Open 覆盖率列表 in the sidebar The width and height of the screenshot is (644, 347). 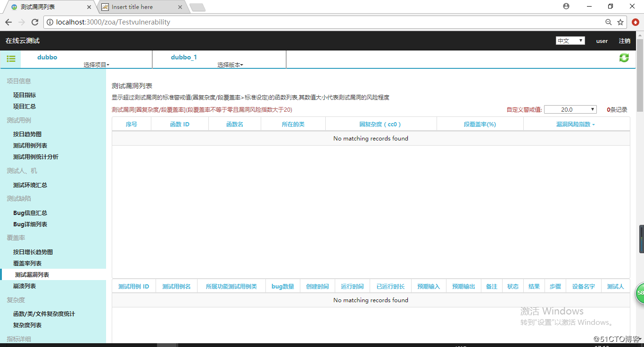click(27, 264)
